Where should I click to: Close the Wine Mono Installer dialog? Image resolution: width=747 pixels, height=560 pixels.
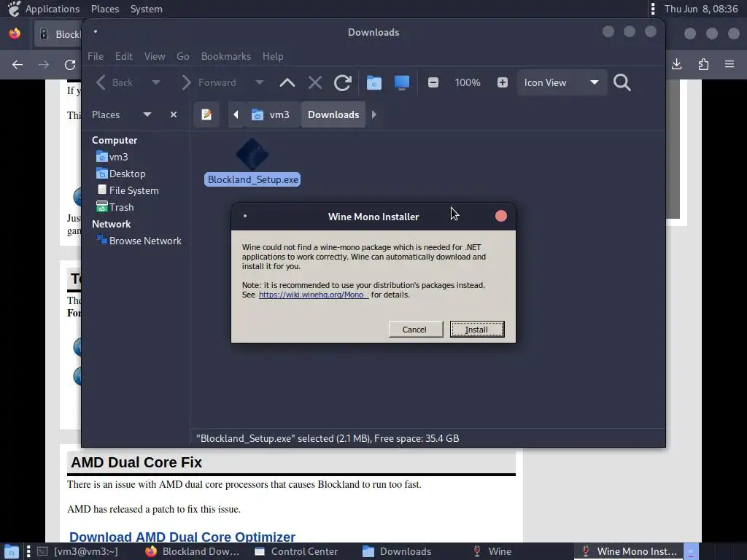(x=500, y=216)
